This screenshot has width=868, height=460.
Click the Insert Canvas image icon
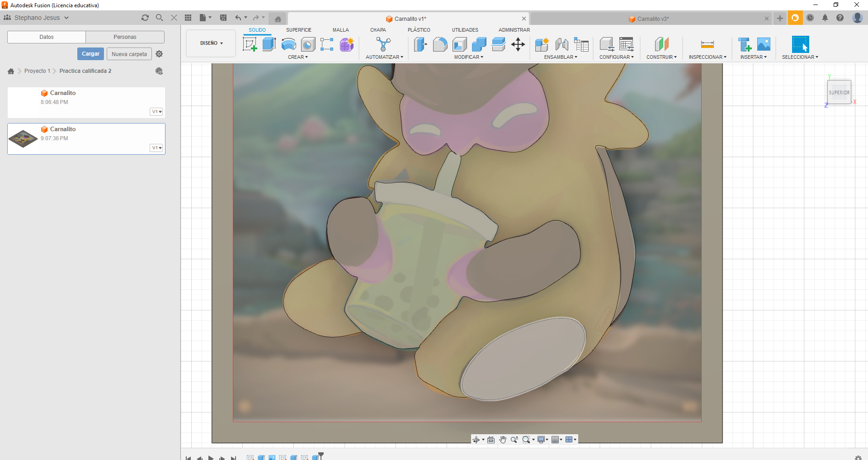[764, 44]
